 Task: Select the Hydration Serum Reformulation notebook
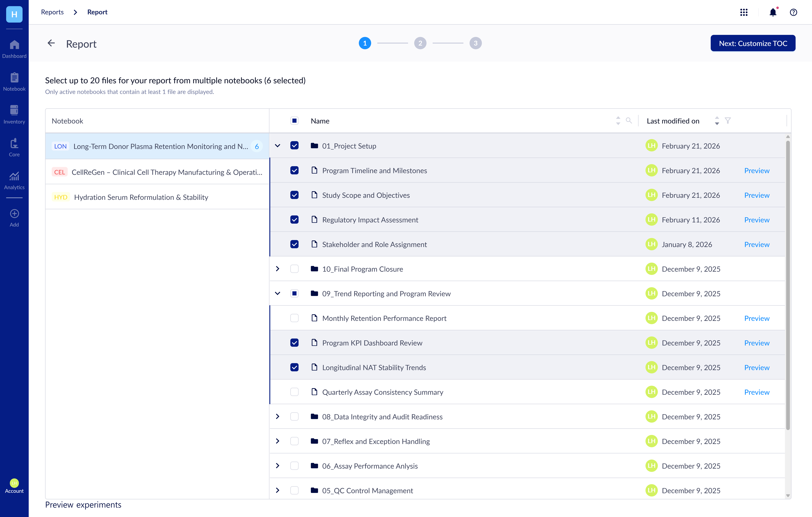(x=141, y=197)
